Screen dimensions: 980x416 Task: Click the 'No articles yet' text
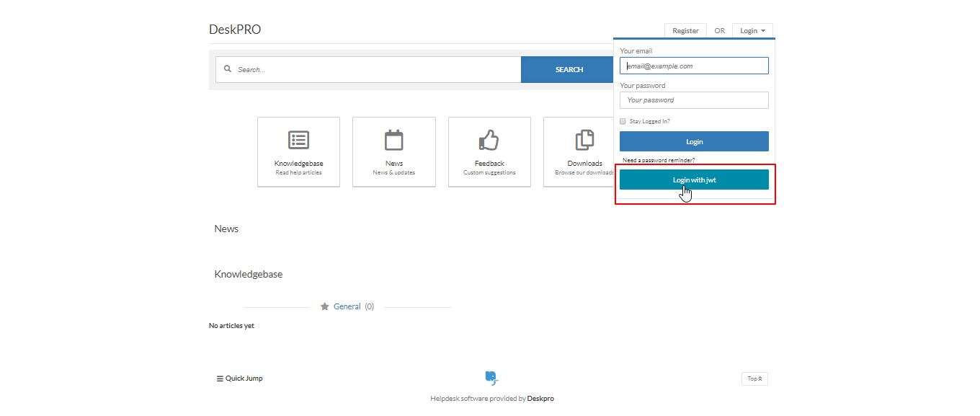click(x=231, y=326)
